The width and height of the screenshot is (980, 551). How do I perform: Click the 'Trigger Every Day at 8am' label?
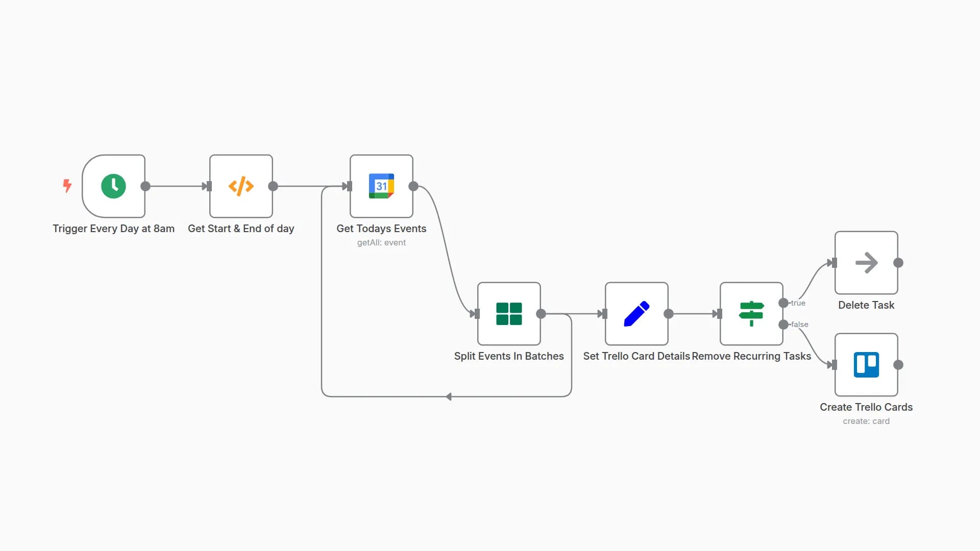(113, 229)
